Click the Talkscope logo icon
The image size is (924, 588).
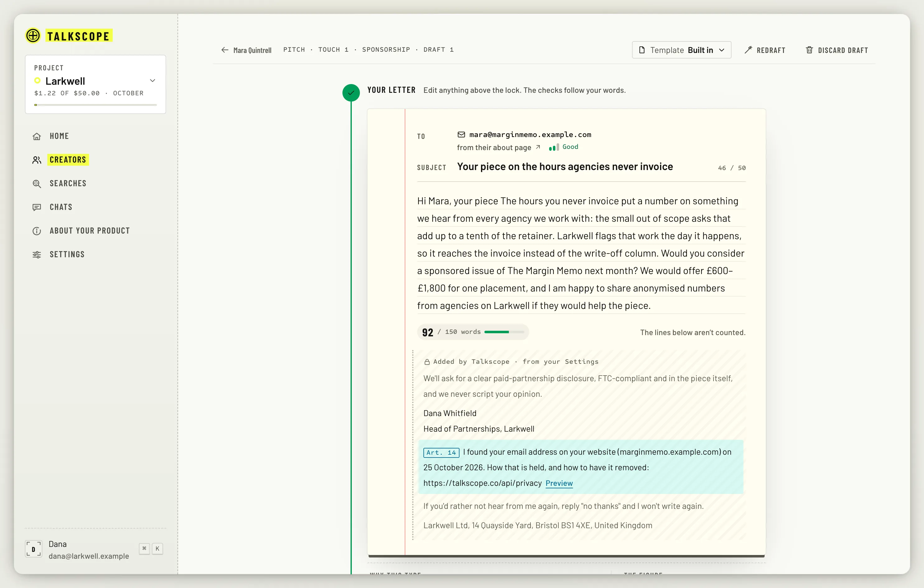33,36
